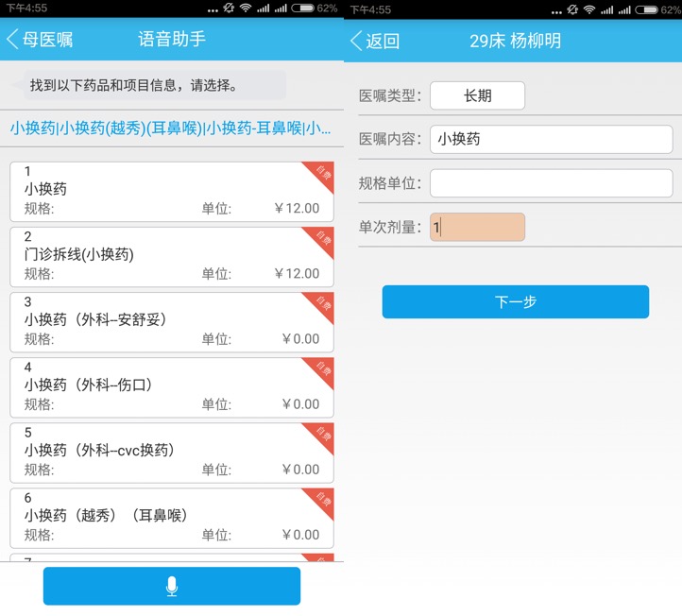Viewport: 682px width, 616px height.
Task: Tap the battery icon in the right status bar
Action: point(642,9)
